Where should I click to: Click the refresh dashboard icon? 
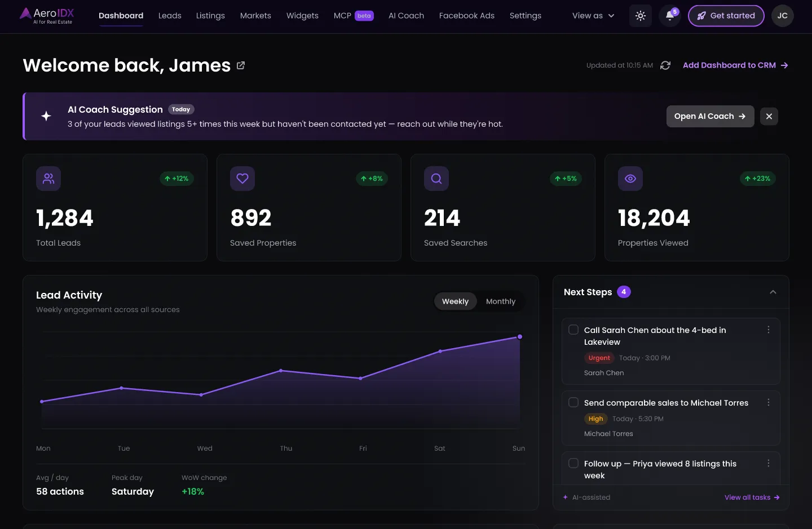(x=665, y=65)
